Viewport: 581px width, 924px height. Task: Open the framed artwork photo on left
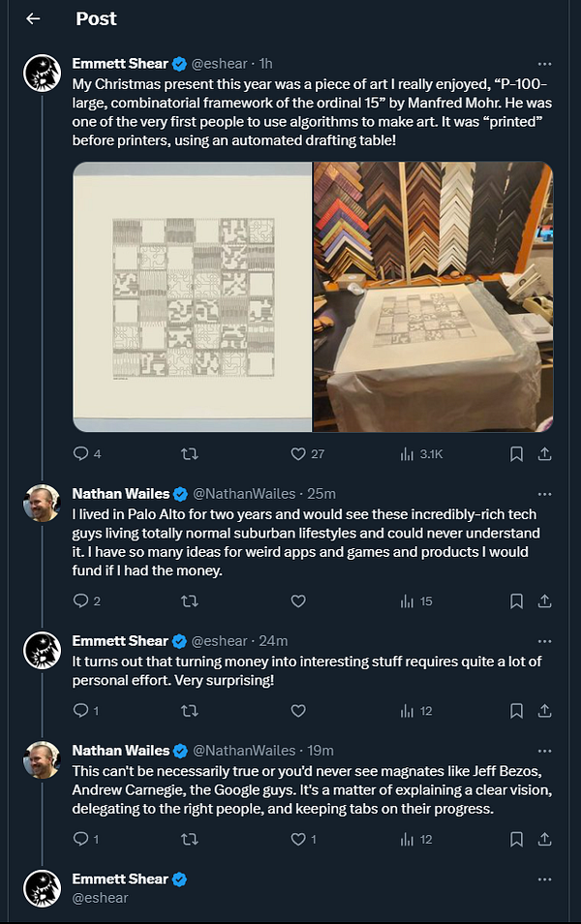pos(192,296)
